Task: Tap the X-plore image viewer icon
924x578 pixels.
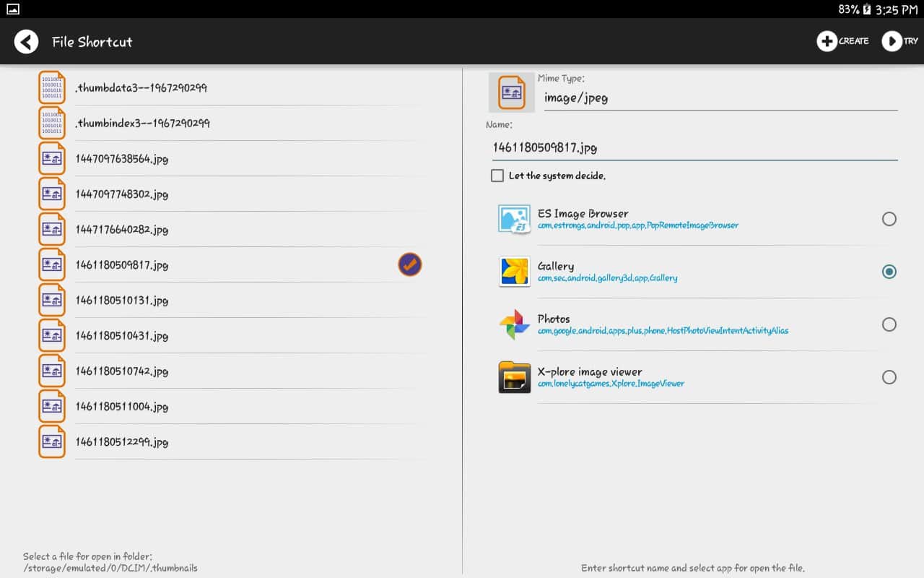Action: click(x=514, y=377)
